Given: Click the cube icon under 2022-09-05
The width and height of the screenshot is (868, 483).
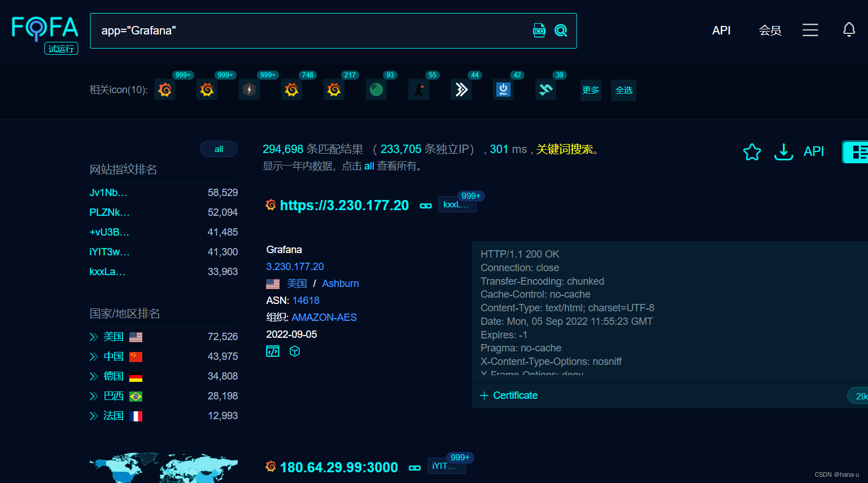Looking at the screenshot, I should (x=294, y=351).
